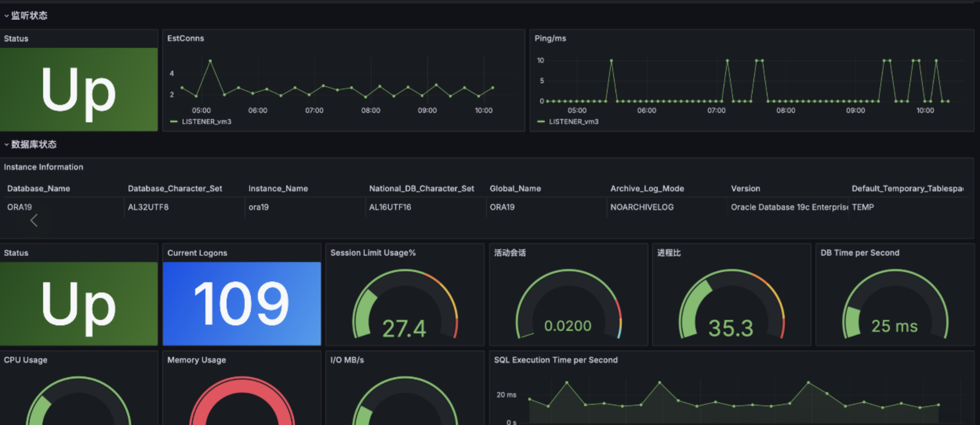Click the left arrow in Instance Information
980x425 pixels.
[x=34, y=220]
